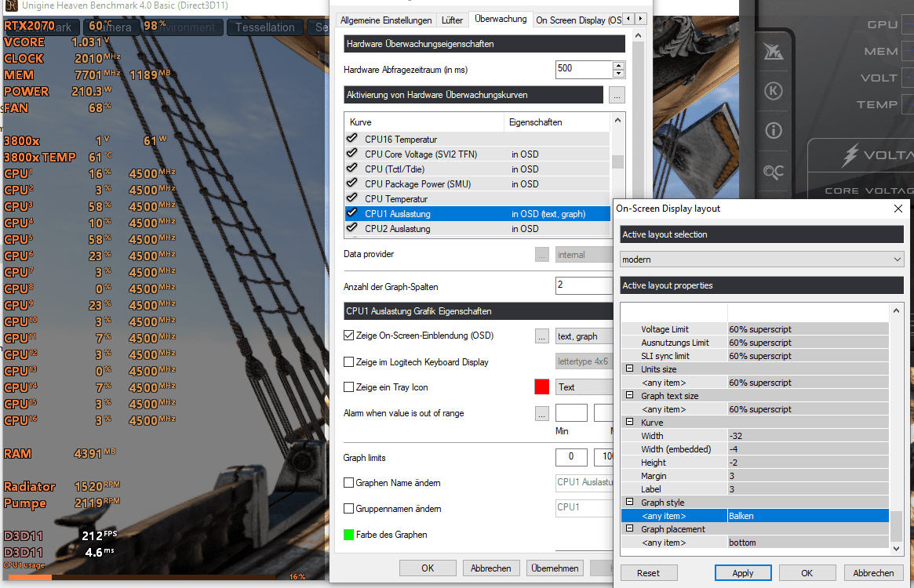Click the Kurve list scrollbar thumb
Image resolution: width=914 pixels, height=588 pixels.
tap(618, 162)
